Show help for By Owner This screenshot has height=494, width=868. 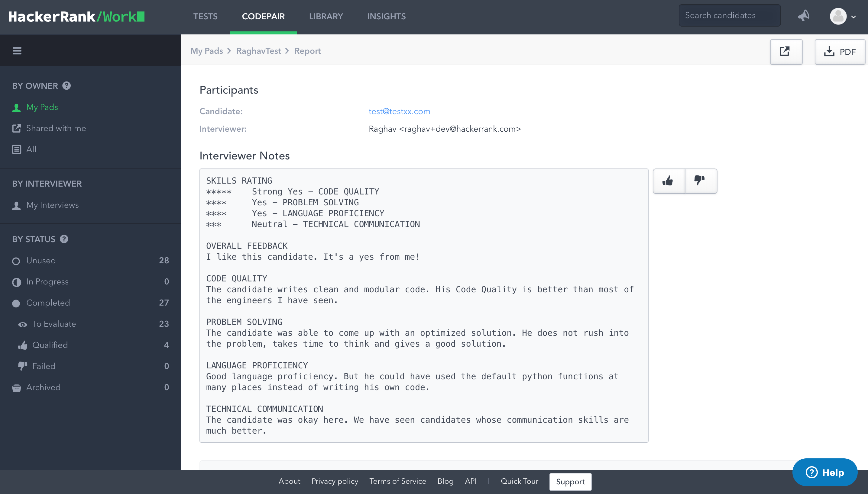tap(66, 85)
